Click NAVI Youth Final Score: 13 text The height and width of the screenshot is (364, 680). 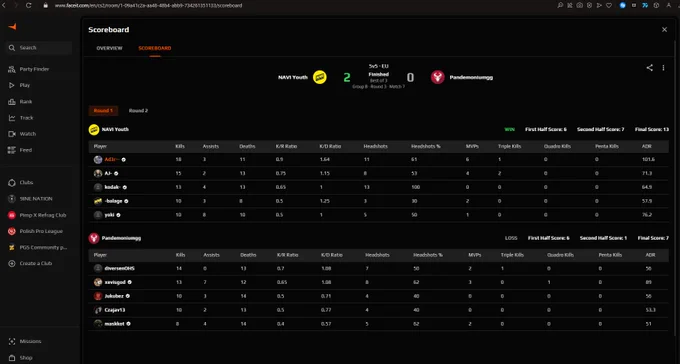pyautogui.click(x=652, y=129)
